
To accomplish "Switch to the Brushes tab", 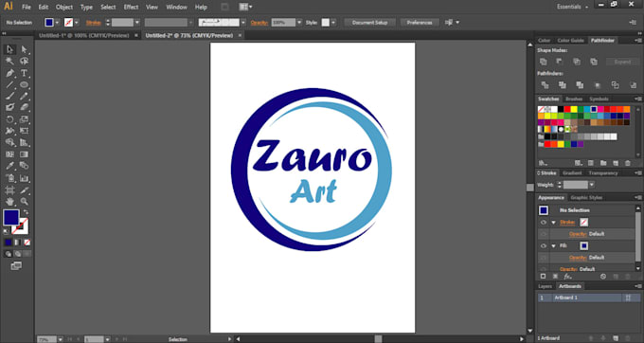I will (574, 99).
